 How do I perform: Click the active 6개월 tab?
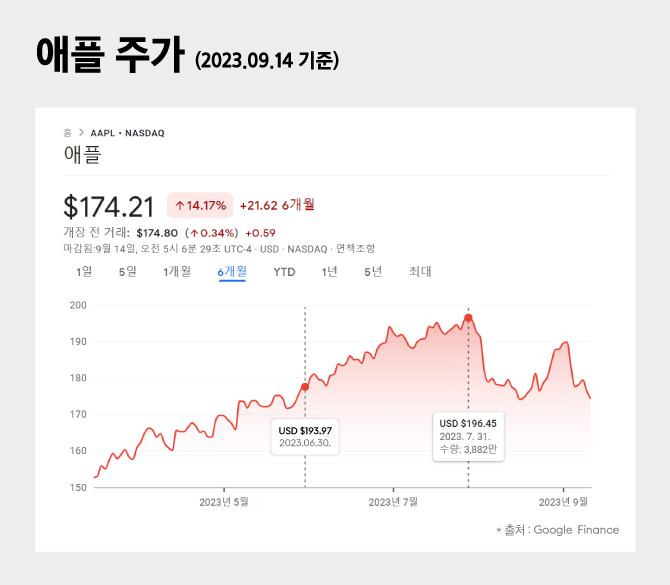(x=232, y=271)
